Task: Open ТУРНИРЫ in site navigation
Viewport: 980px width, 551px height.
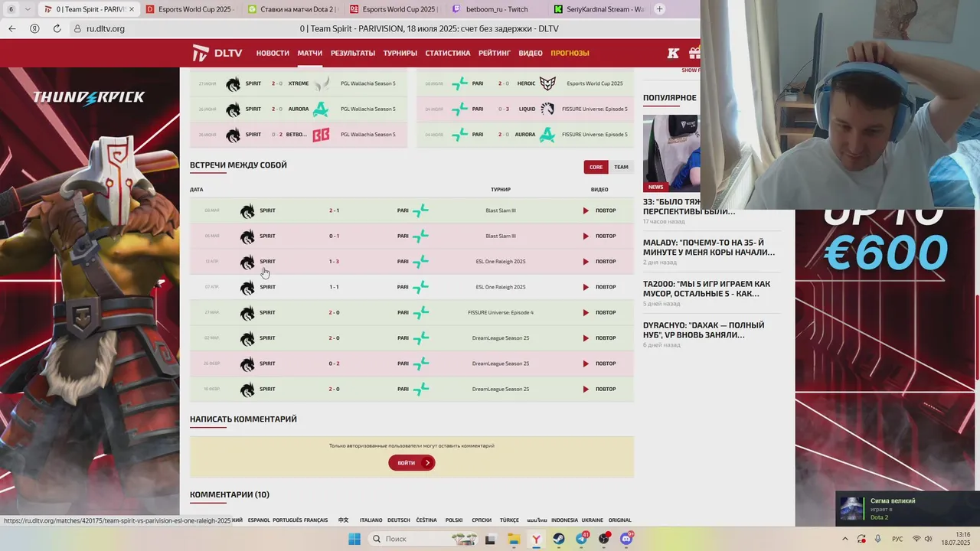Action: pyautogui.click(x=400, y=54)
